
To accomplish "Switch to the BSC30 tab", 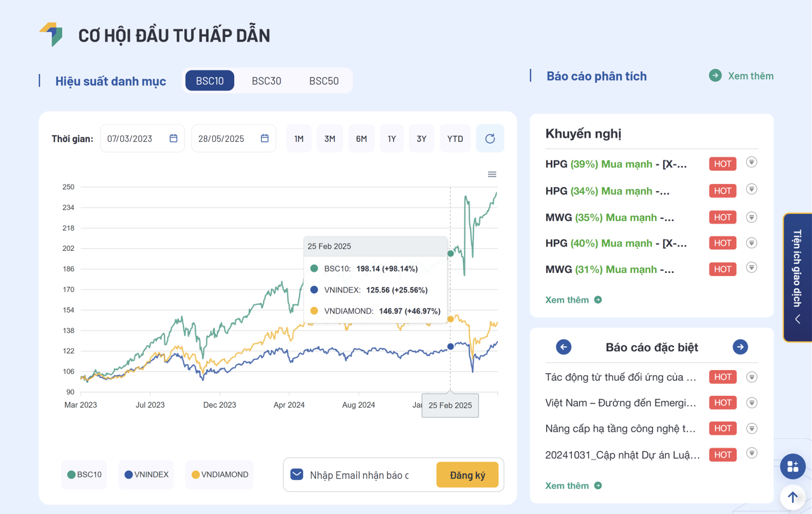I will click(x=266, y=81).
